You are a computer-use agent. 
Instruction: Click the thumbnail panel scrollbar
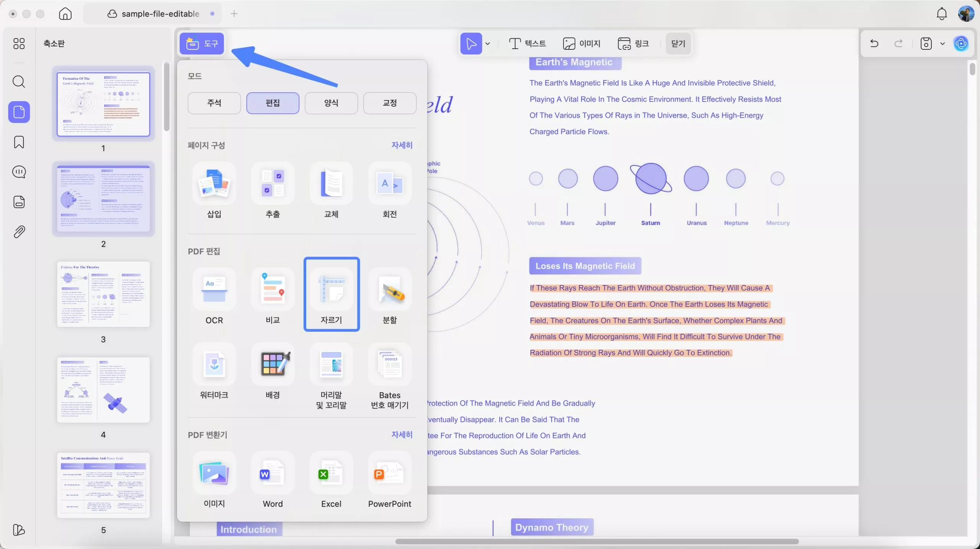coord(167,97)
